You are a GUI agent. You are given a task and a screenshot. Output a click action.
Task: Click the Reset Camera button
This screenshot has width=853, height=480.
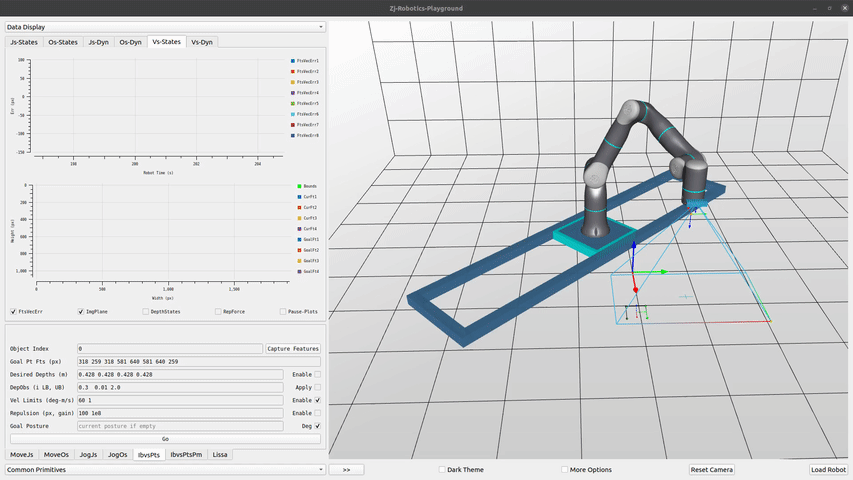click(712, 469)
